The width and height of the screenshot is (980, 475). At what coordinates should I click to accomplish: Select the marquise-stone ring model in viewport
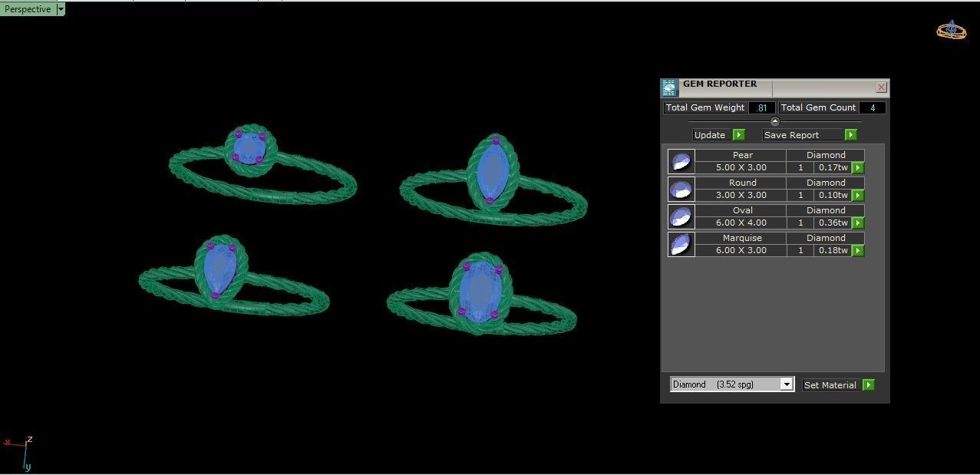click(493, 181)
